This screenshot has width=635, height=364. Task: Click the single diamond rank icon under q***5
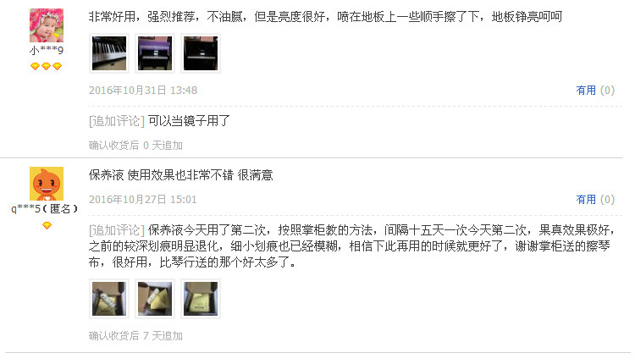pos(47,225)
